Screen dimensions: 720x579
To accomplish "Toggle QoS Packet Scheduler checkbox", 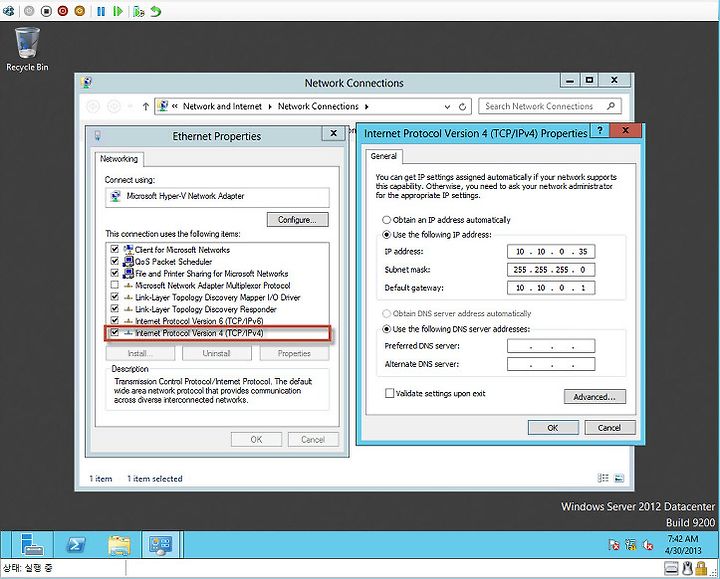I will [x=115, y=261].
